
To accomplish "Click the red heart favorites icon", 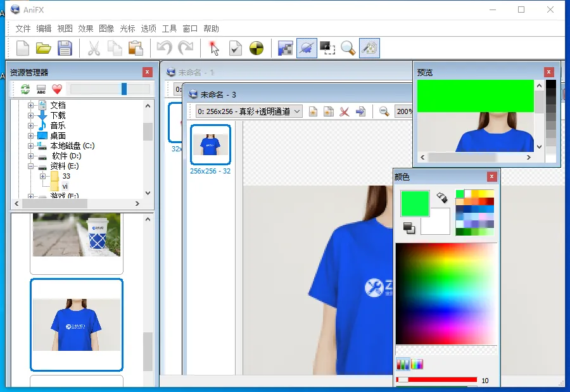I will (57, 89).
